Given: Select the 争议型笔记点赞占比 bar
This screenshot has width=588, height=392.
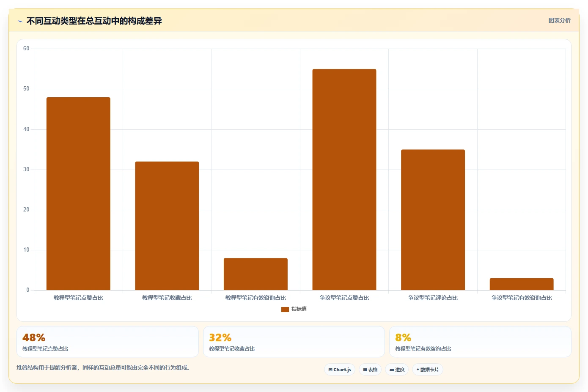Looking at the screenshot, I should point(344,180).
